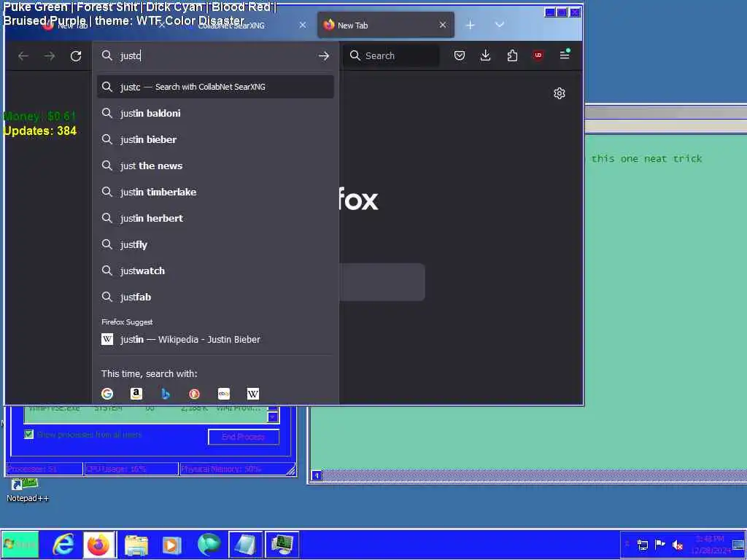Image resolution: width=747 pixels, height=560 pixels.
Task: Open the Firefox Downloads panel
Action: point(485,55)
